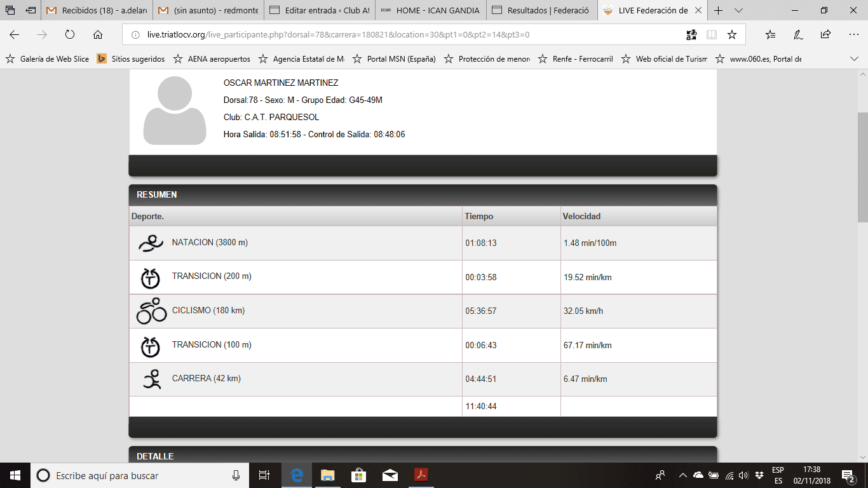Open Microsoft Store from taskbar

tap(358, 475)
